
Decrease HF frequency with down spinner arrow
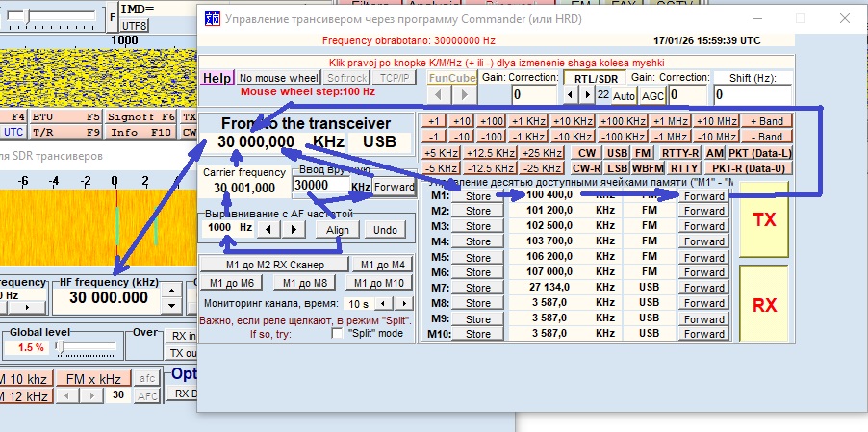tap(173, 305)
